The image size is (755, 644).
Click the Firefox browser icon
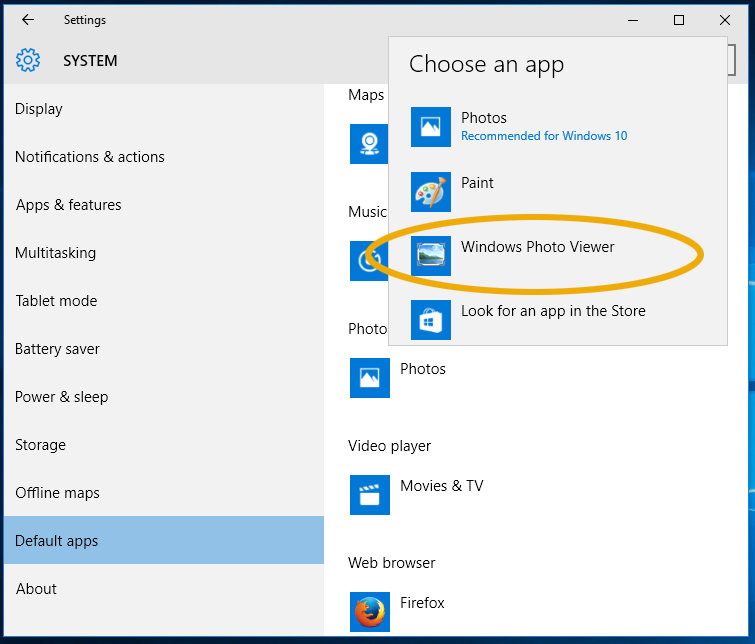(x=370, y=612)
